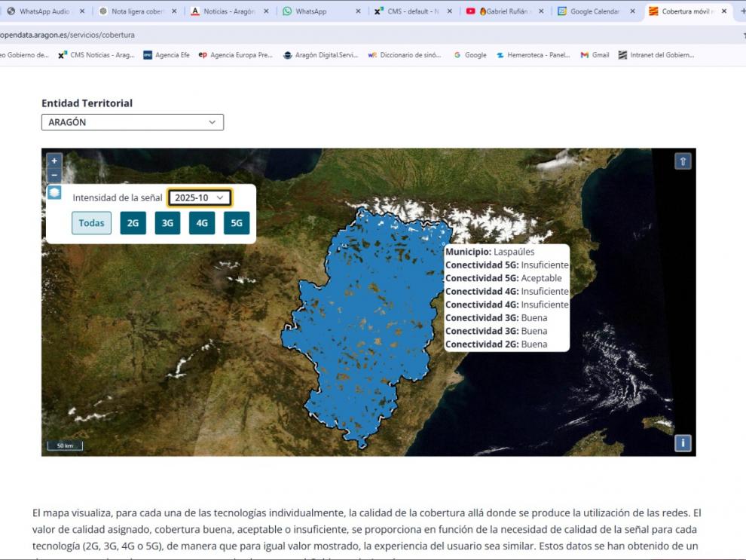746x560 pixels.
Task: Open the Gmail bookmark
Action: tap(595, 55)
